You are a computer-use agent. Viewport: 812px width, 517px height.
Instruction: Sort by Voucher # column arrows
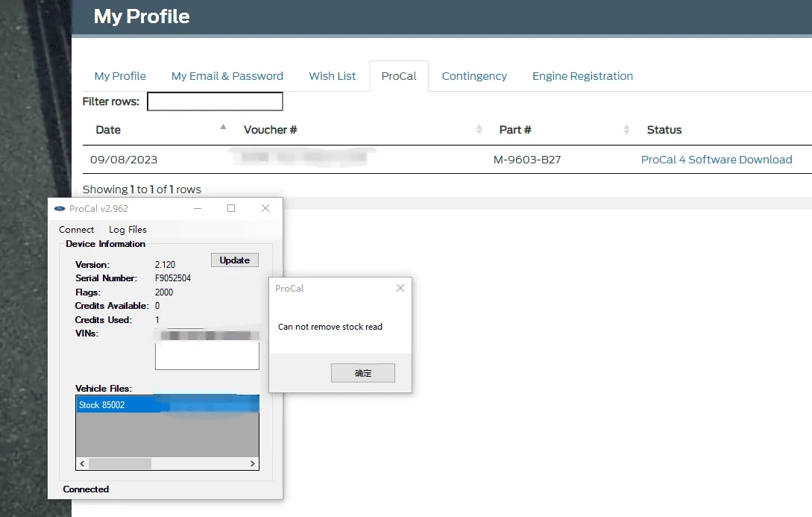[x=479, y=130]
